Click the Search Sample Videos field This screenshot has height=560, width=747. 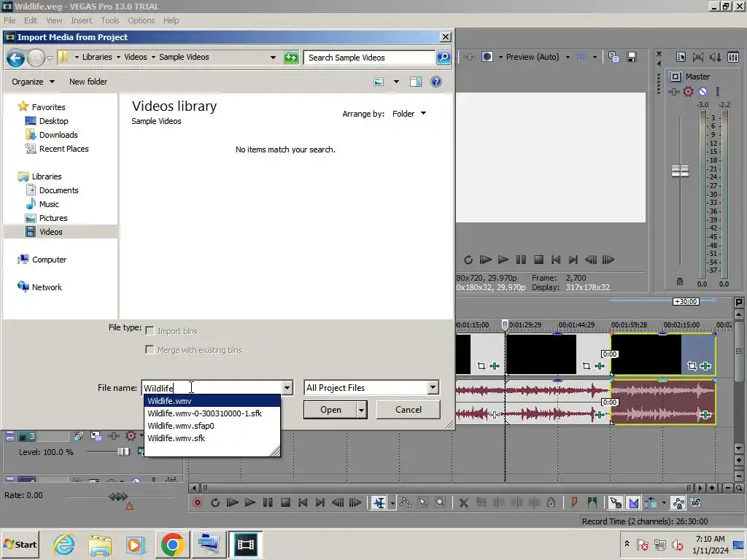click(369, 58)
